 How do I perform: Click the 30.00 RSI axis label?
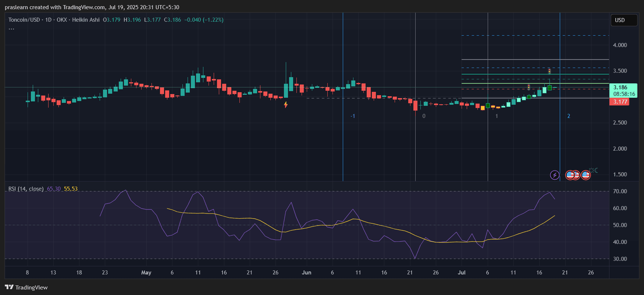coord(620,259)
